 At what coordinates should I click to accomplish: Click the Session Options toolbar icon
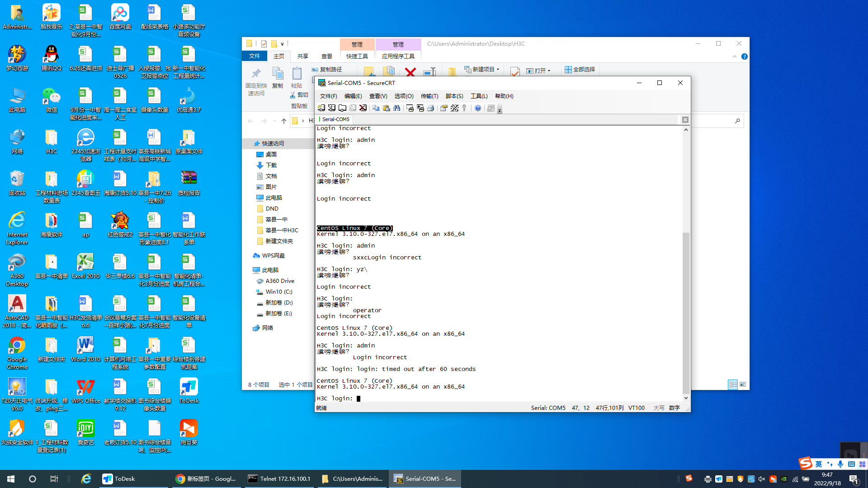(x=443, y=108)
